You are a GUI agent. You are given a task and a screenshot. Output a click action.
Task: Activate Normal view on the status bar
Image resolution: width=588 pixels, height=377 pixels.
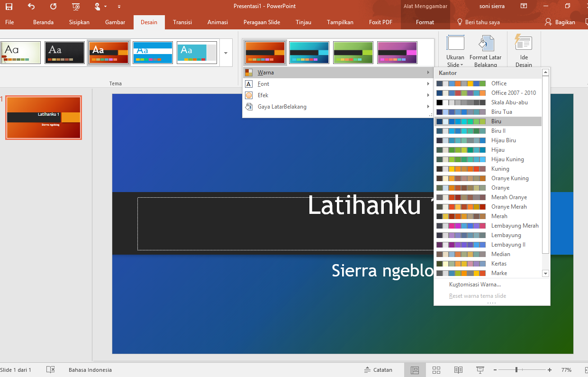click(415, 369)
